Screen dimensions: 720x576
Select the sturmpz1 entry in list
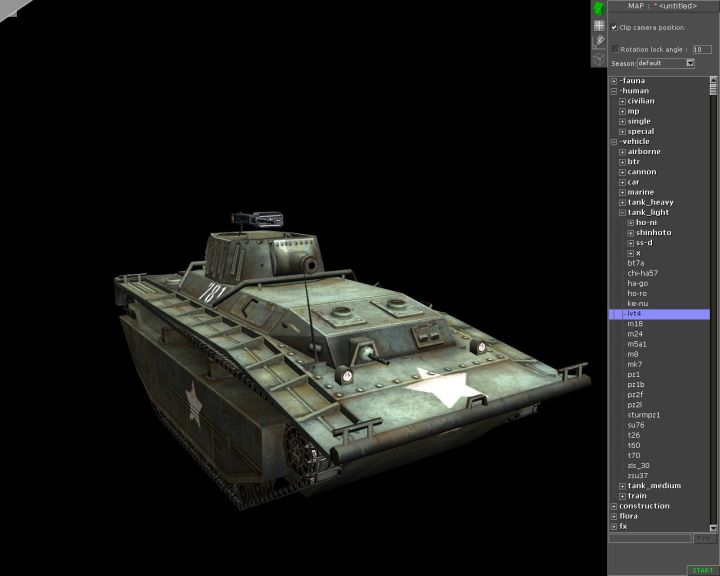pyautogui.click(x=643, y=414)
